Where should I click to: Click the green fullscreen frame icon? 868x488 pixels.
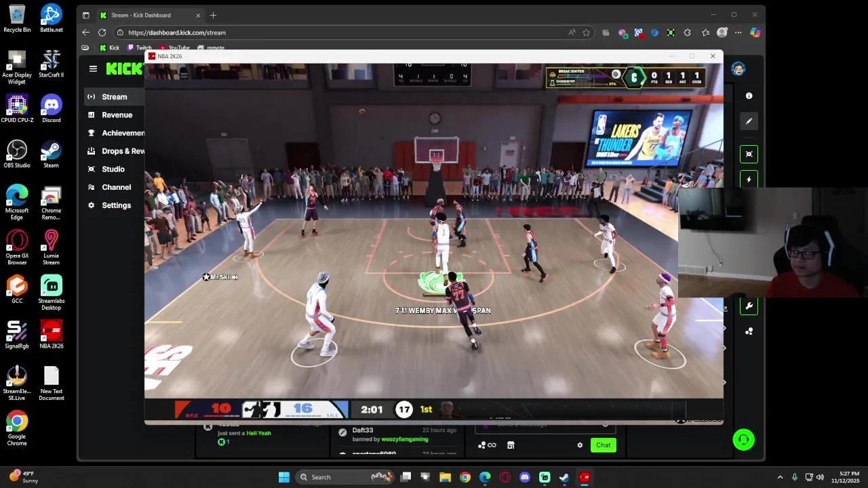point(749,154)
